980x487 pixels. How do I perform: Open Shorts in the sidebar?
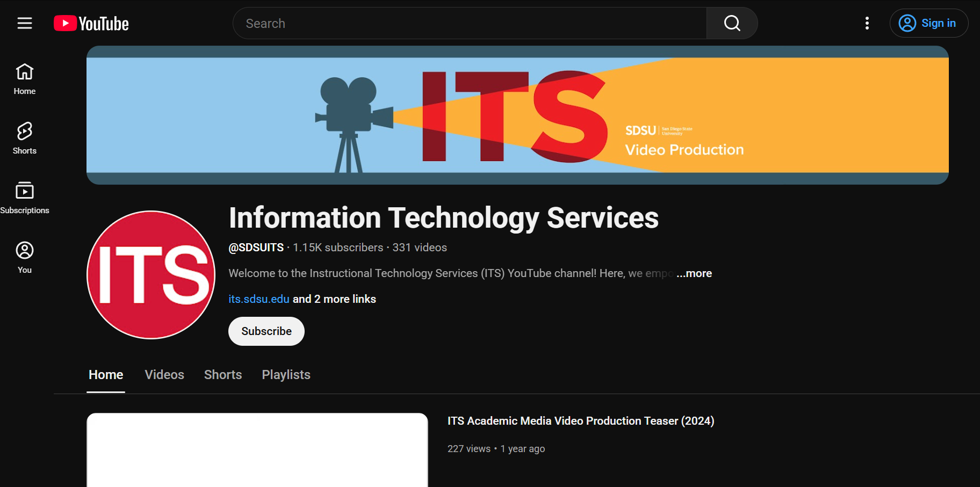(25, 139)
